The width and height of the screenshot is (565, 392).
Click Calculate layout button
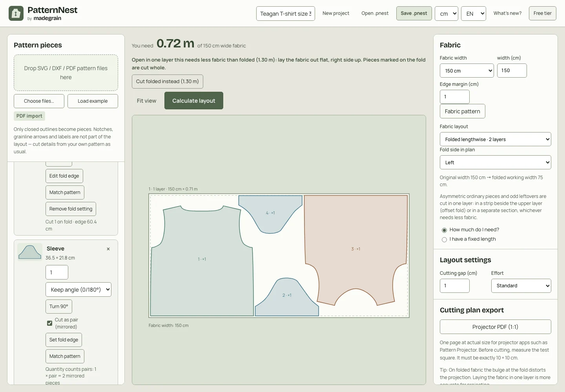[x=194, y=101]
